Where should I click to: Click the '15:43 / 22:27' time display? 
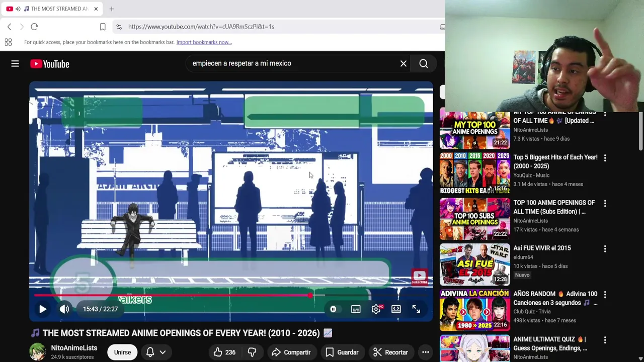[x=100, y=309]
